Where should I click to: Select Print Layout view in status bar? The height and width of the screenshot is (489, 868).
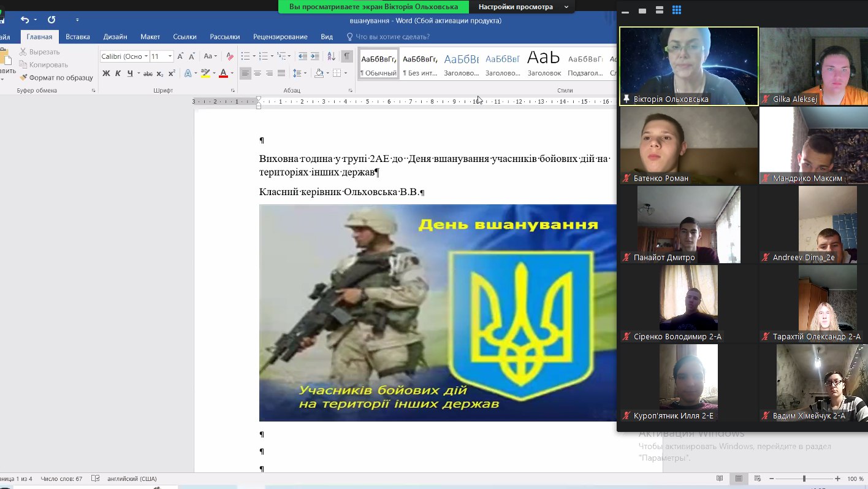click(x=739, y=479)
